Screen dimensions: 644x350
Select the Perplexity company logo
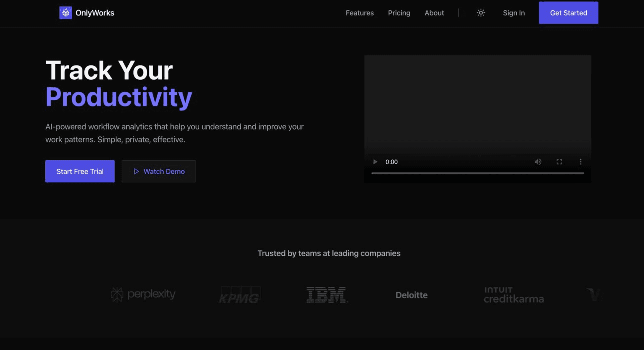[143, 294]
